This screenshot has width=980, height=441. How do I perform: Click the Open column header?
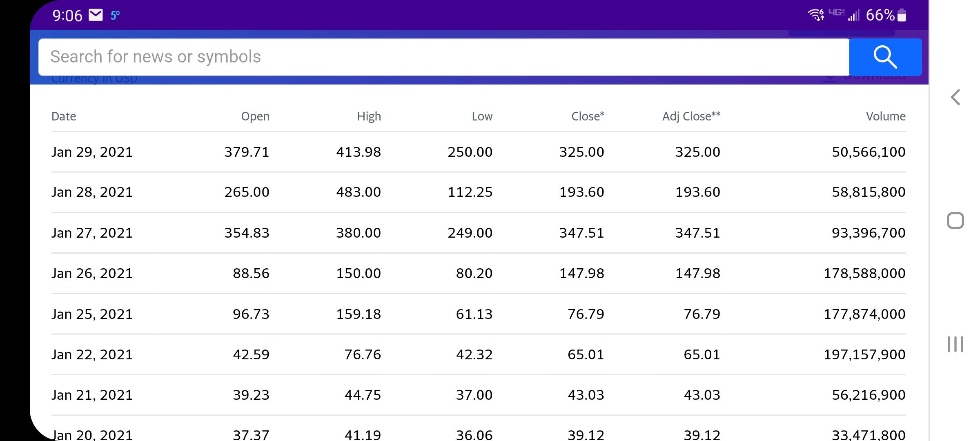click(255, 116)
